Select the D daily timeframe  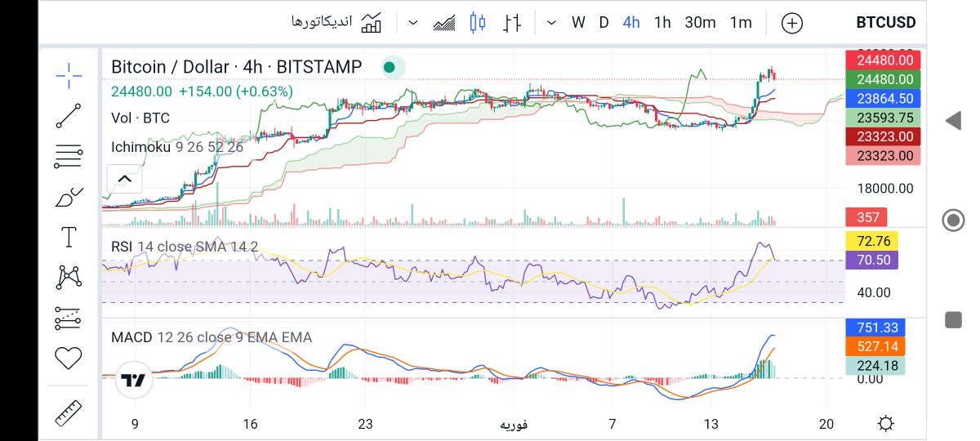tap(604, 23)
